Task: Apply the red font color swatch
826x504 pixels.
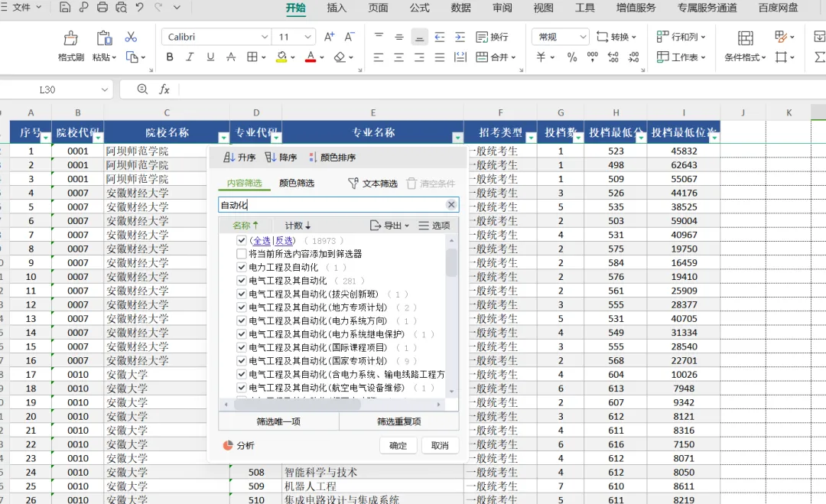Action: [x=311, y=57]
